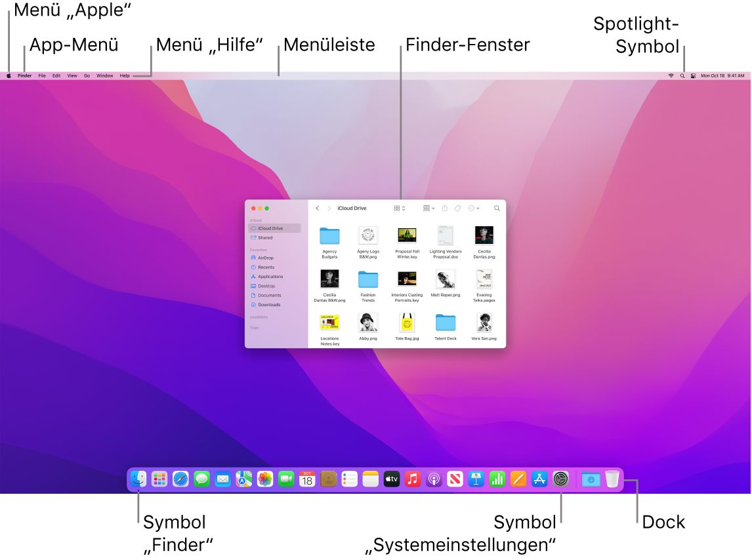Open the Maps app icon

[243, 479]
